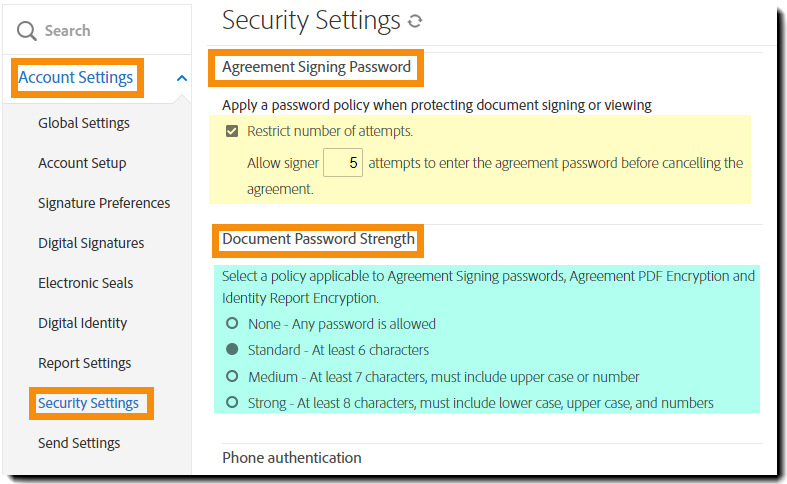The width and height of the screenshot is (787, 484).
Task: Open Report Settings
Action: (84, 363)
